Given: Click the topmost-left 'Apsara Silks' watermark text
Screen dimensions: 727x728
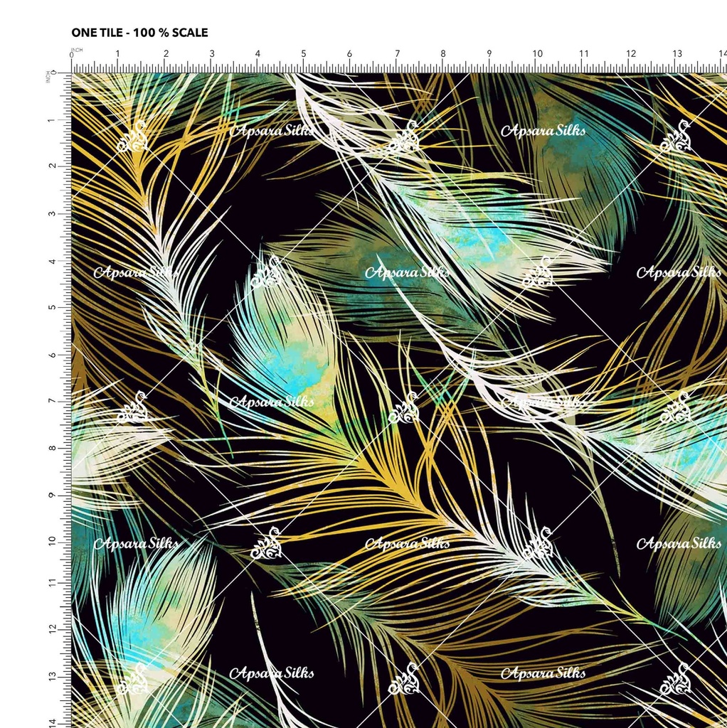Looking at the screenshot, I should click(x=272, y=130).
